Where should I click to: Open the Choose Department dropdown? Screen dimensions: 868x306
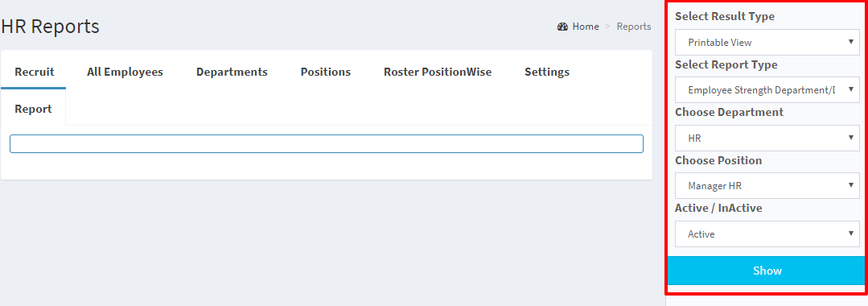pos(767,138)
